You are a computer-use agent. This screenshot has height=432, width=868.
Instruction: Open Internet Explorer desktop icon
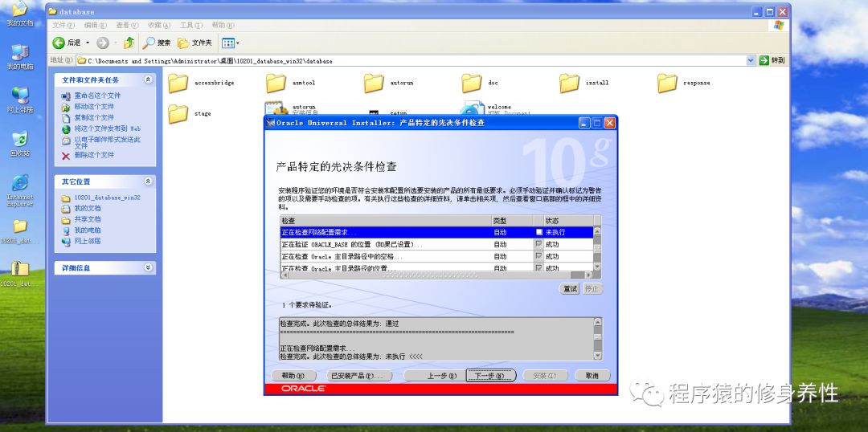point(20,191)
